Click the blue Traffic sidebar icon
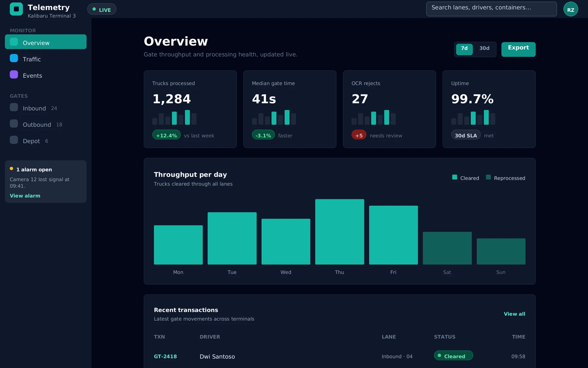The height and width of the screenshot is (368, 588). (x=14, y=58)
